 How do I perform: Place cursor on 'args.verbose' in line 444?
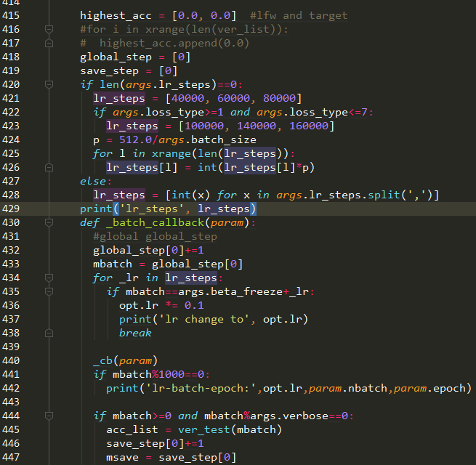[289, 416]
